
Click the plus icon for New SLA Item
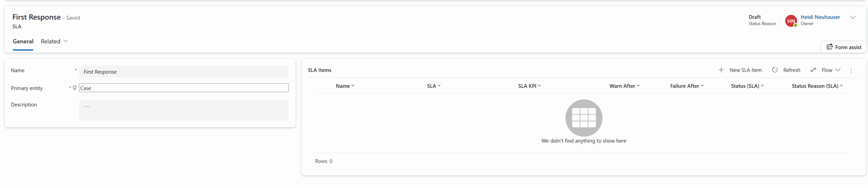tap(721, 70)
